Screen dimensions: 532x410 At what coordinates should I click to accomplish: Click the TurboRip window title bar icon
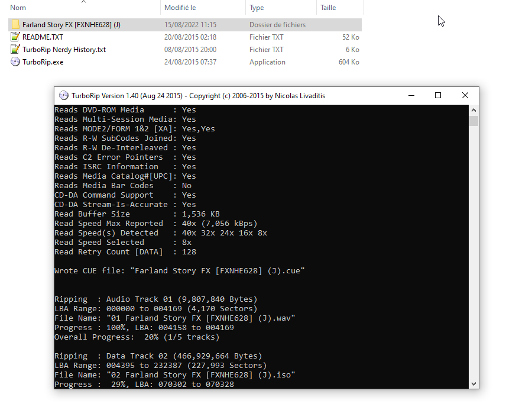[63, 96]
